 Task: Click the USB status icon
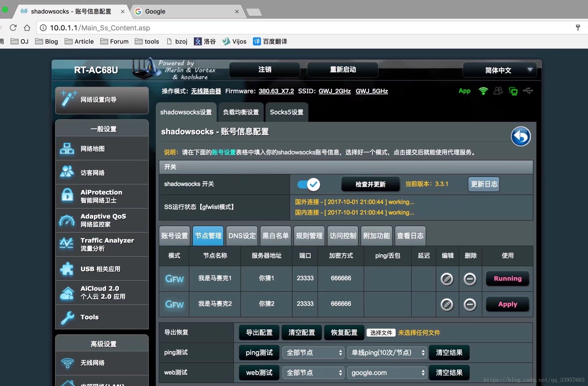pyautogui.click(x=528, y=91)
